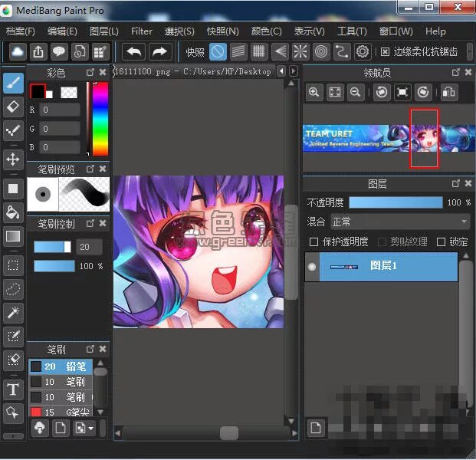Select the Select Pen tool
The image size is (476, 460).
coord(13,337)
